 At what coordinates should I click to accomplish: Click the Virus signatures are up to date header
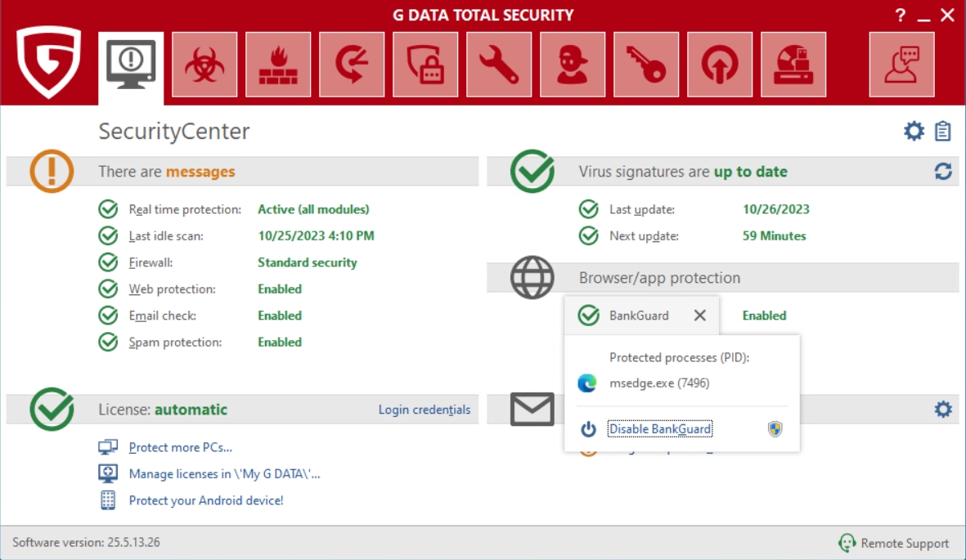tap(683, 171)
